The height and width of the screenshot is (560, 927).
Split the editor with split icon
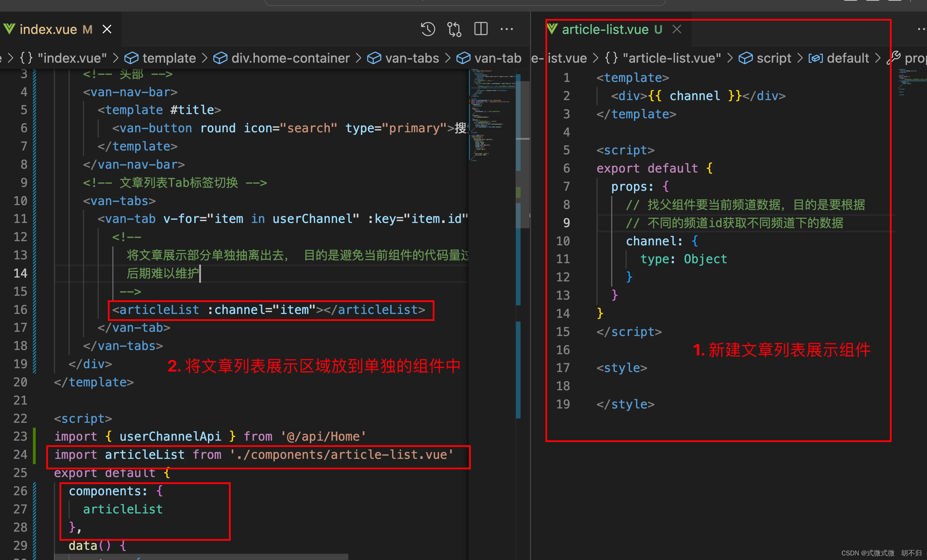[x=481, y=29]
